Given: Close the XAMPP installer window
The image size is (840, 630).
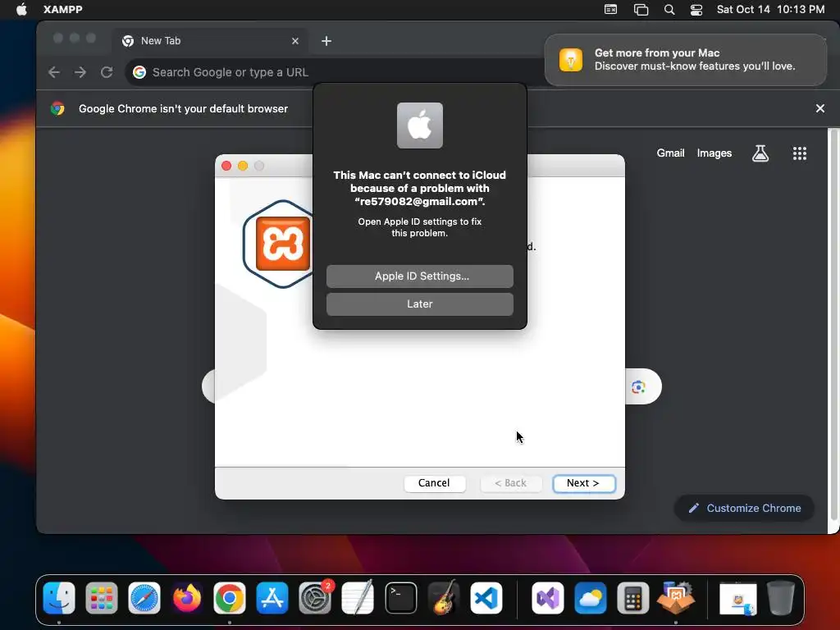Looking at the screenshot, I should [226, 166].
